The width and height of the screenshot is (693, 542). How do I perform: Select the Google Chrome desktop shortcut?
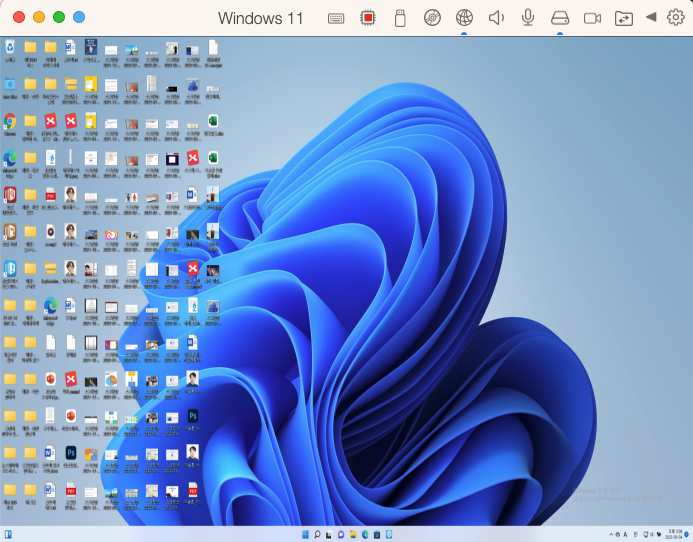tap(10, 124)
